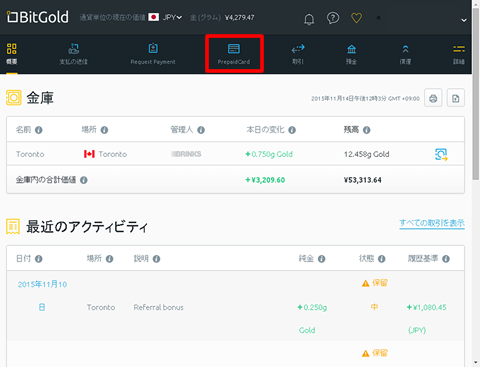The height and width of the screenshot is (367, 480).
Task: Open the Request Payment tab
Action: click(x=153, y=54)
